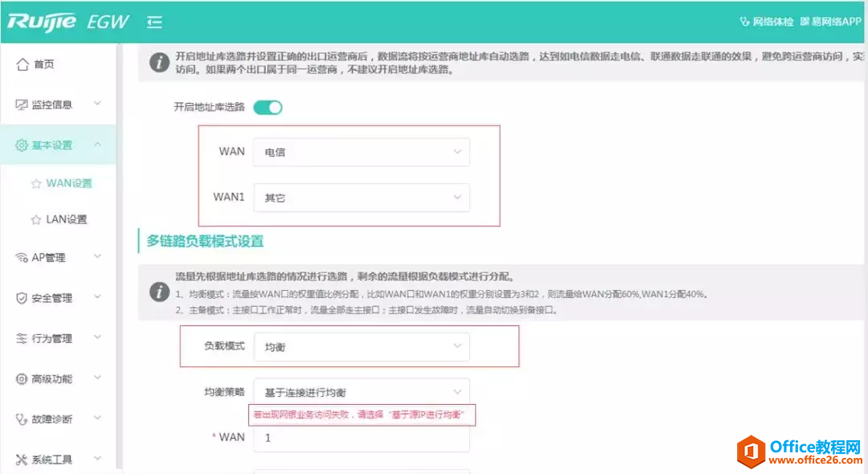Click the star icon beside LAN设置

point(36,220)
